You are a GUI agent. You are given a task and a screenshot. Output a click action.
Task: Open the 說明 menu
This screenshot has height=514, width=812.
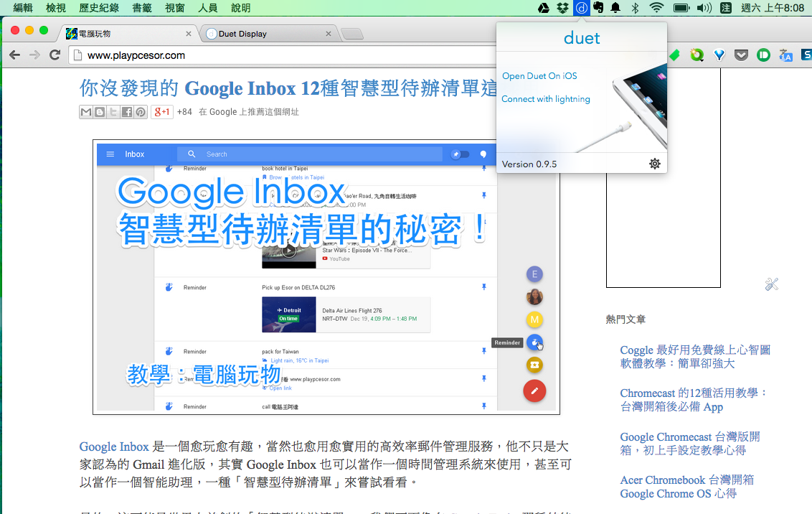point(241,8)
